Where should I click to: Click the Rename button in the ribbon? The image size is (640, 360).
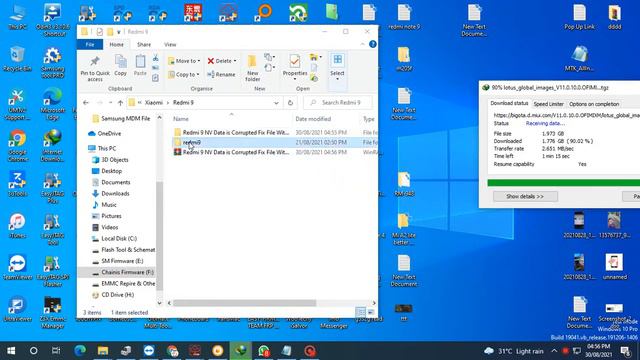(221, 74)
